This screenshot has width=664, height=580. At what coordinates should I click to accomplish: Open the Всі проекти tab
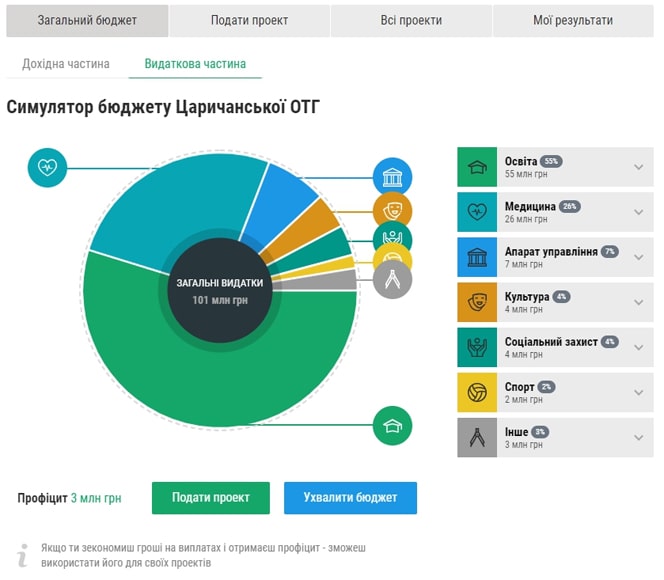411,20
